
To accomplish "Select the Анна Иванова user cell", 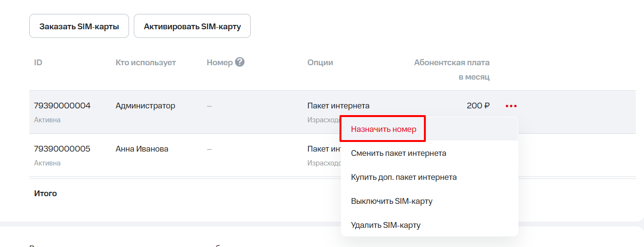I will 142,149.
